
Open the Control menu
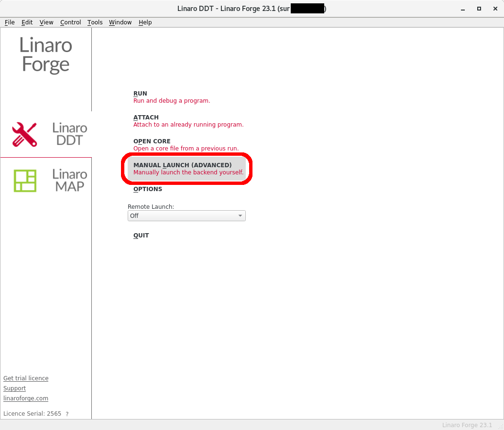coord(70,22)
